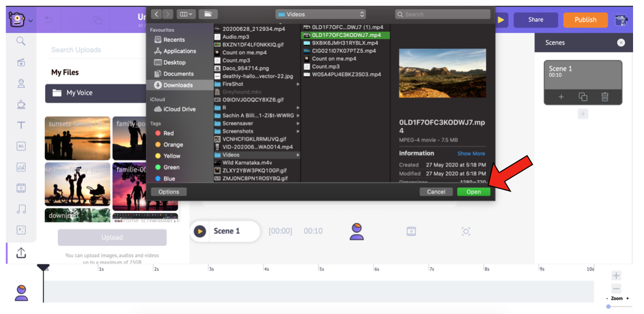Select the Text tool icon
Image resolution: width=644 pixels, height=314 pixels.
pos(21,125)
